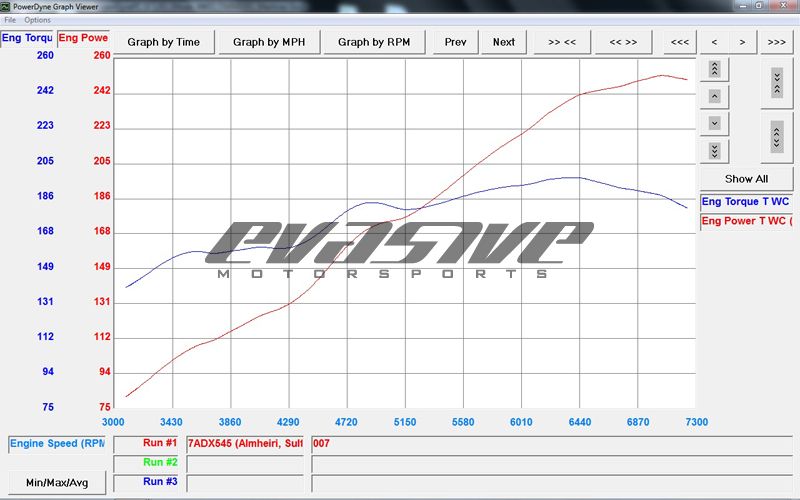This screenshot has height=500, width=800.
Task: Open the File menu
Action: coord(10,20)
